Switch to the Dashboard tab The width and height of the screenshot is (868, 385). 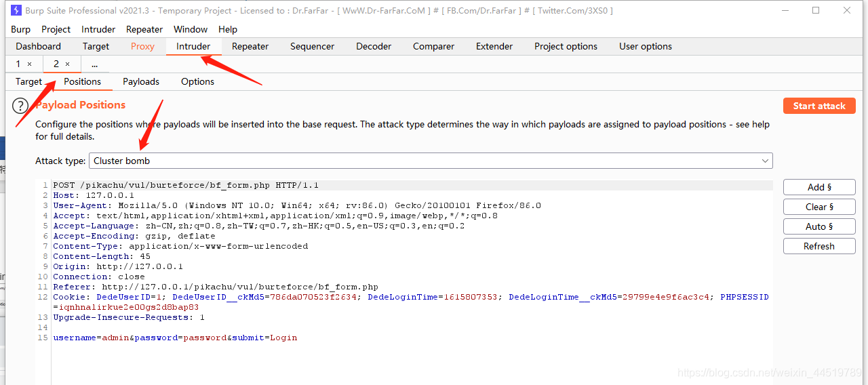tap(39, 46)
